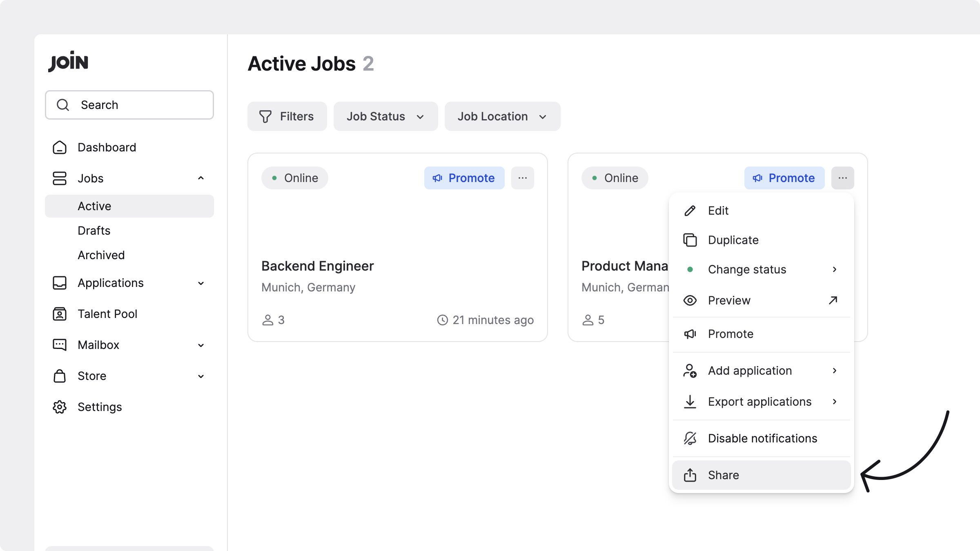Go to Archived jobs in sidebar
The height and width of the screenshot is (551, 980).
101,255
